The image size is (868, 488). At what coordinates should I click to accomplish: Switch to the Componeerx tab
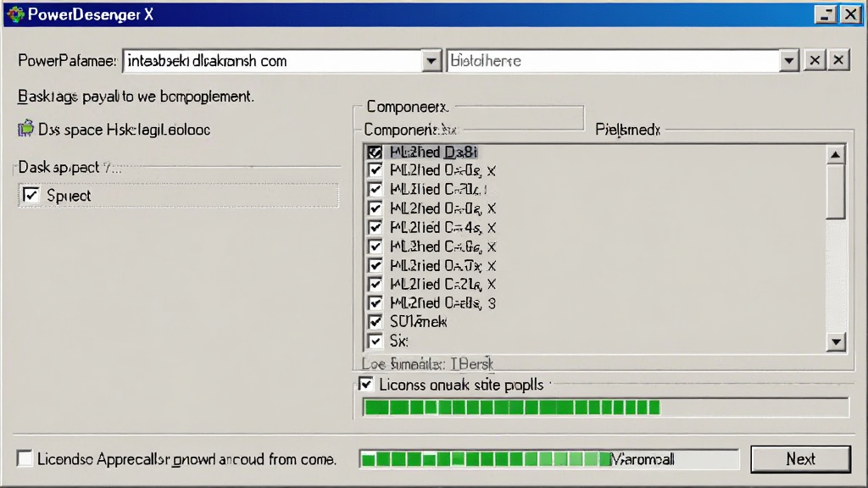407,106
